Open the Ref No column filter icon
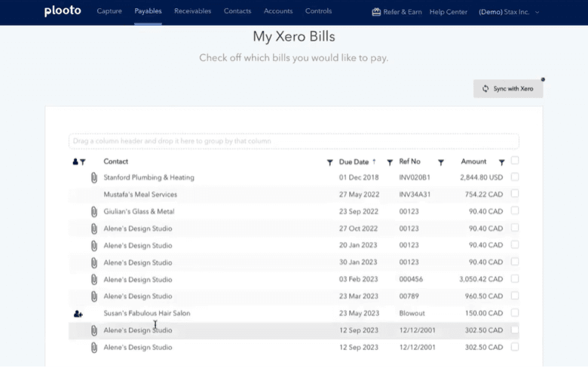Viewport: 588px width, 368px height. click(x=441, y=162)
